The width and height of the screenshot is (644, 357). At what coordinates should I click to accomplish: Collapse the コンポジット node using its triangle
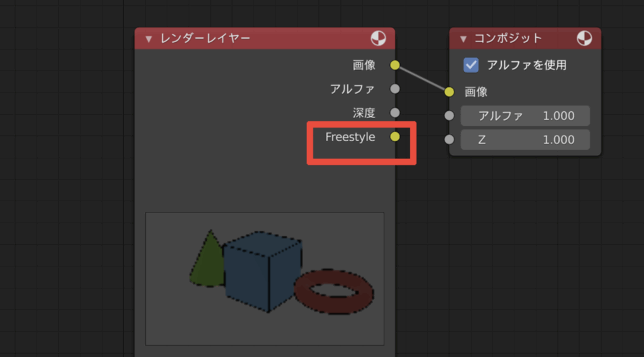point(464,39)
